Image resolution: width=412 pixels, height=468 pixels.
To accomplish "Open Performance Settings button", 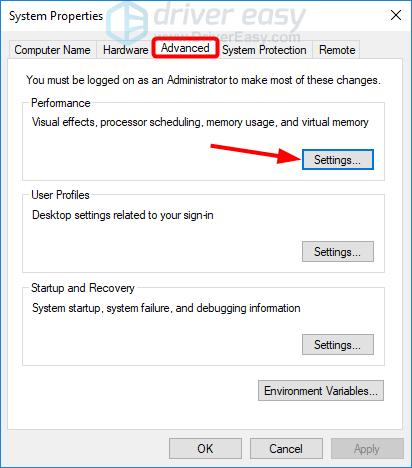I will click(x=338, y=160).
